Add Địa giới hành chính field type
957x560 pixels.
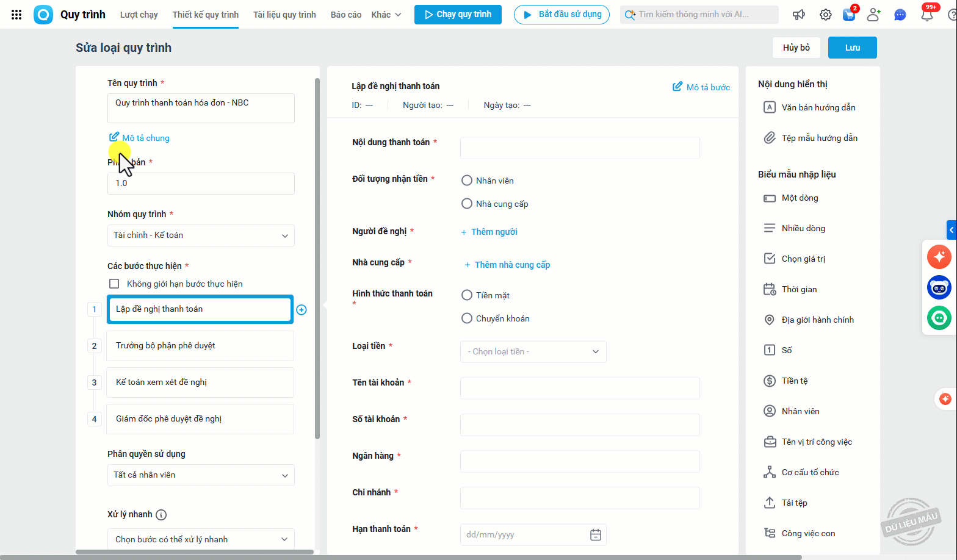(x=809, y=320)
